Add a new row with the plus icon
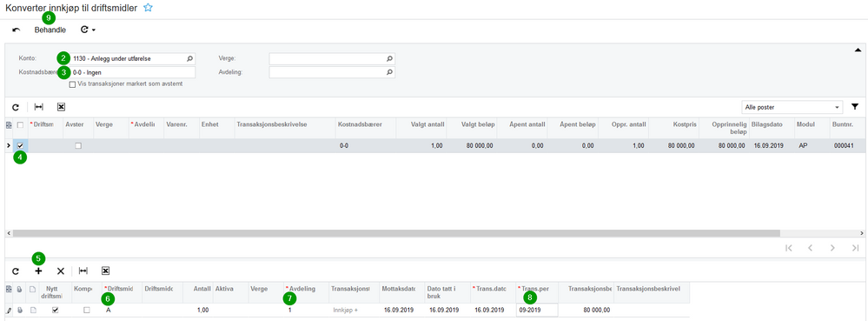This screenshot has width=868, height=321. click(38, 271)
